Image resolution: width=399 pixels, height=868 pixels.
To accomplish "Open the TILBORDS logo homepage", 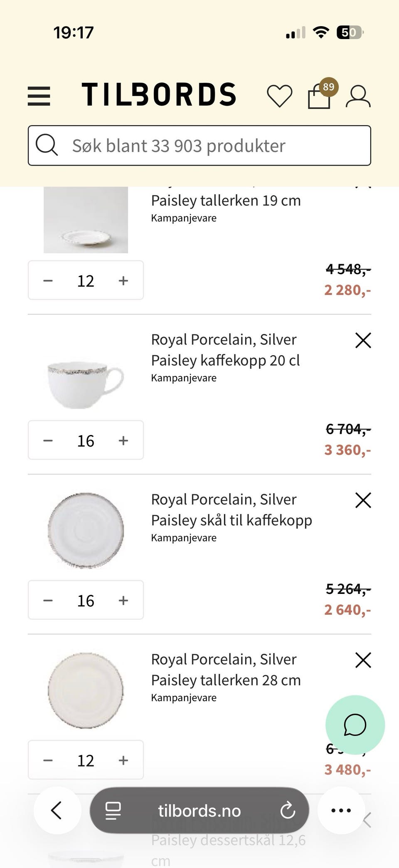I will (159, 94).
